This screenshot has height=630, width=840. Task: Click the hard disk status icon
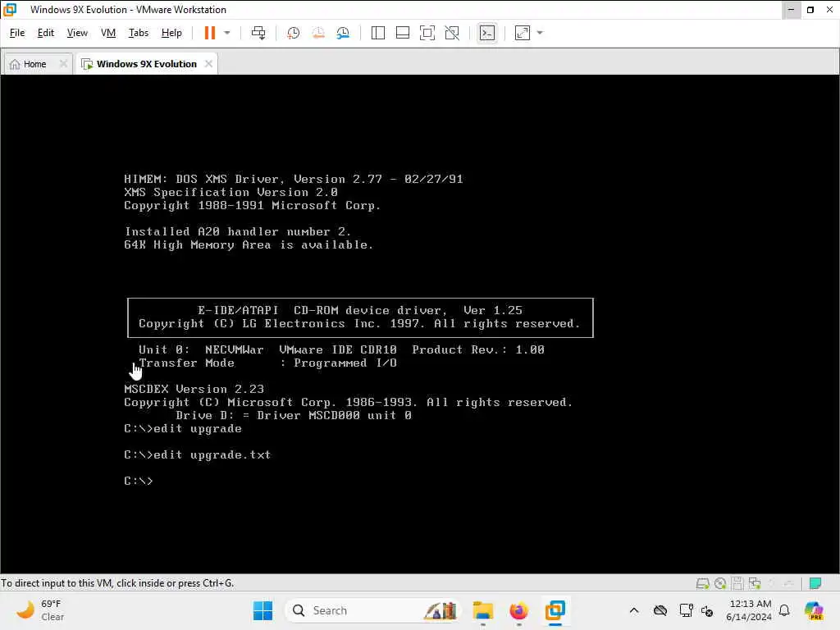[702, 583]
